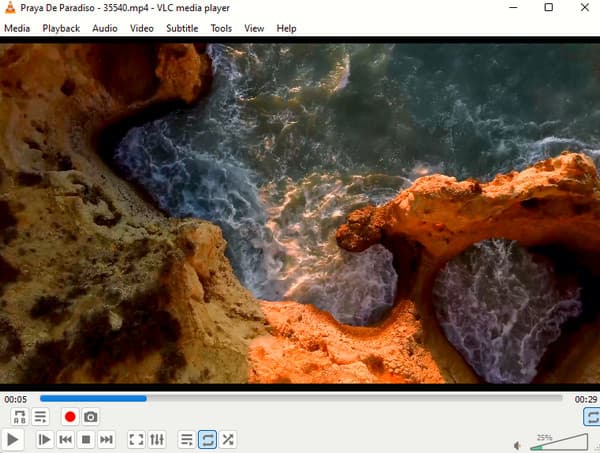Click the playlist icon beside the A-B loop button

pos(40,417)
